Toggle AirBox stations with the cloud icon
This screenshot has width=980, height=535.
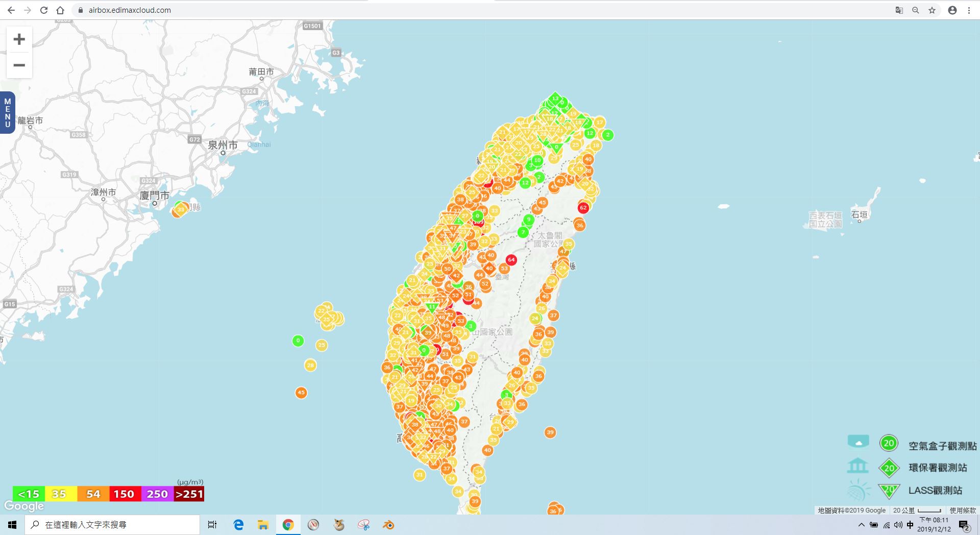tap(858, 441)
